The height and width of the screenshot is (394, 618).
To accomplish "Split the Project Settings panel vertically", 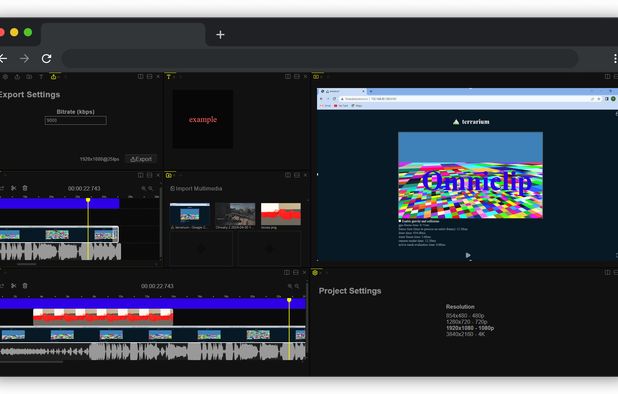I will tap(607, 273).
